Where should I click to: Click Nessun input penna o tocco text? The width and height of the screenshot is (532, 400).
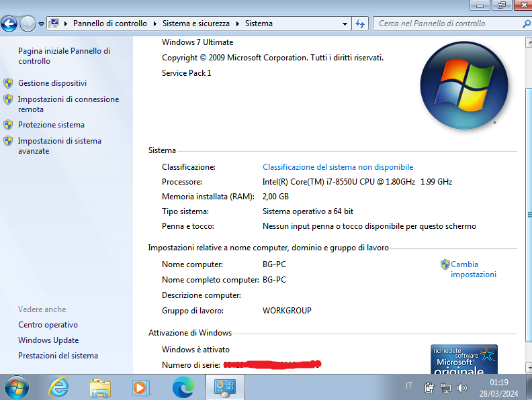point(369,226)
